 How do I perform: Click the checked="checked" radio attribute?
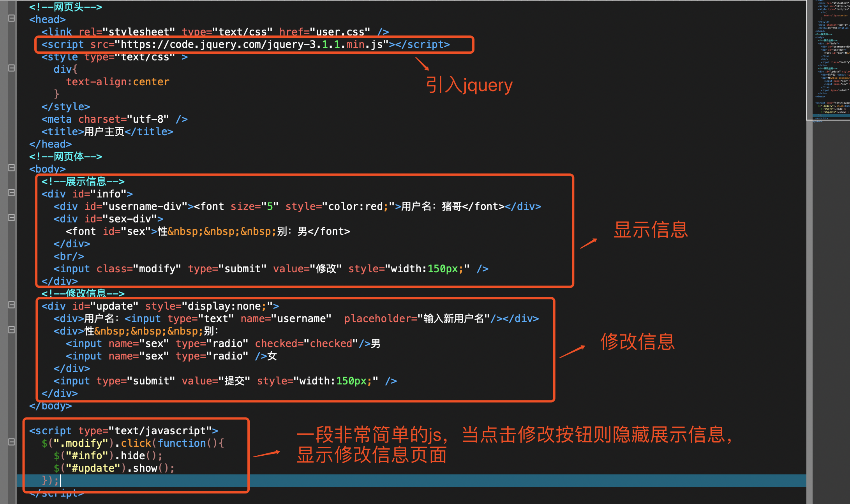coord(306,344)
